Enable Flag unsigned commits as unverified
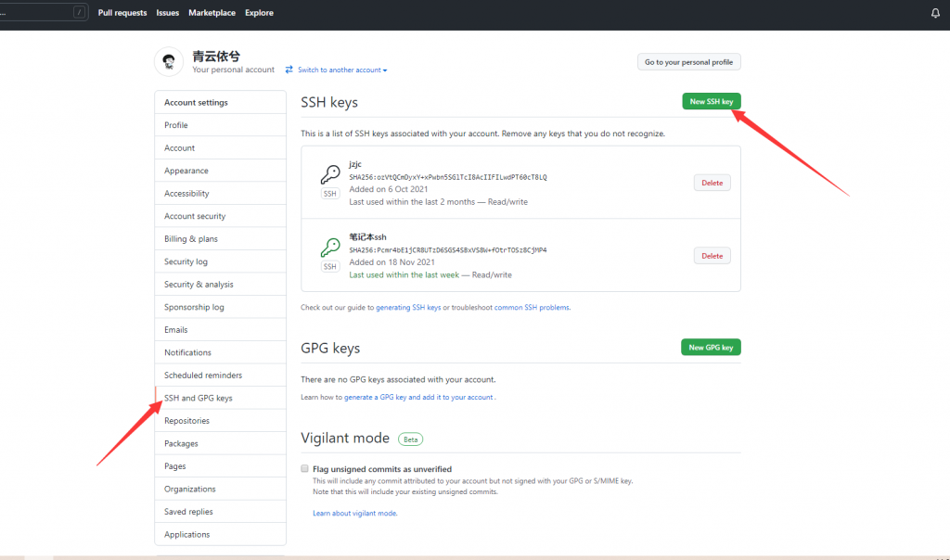 pyautogui.click(x=305, y=469)
